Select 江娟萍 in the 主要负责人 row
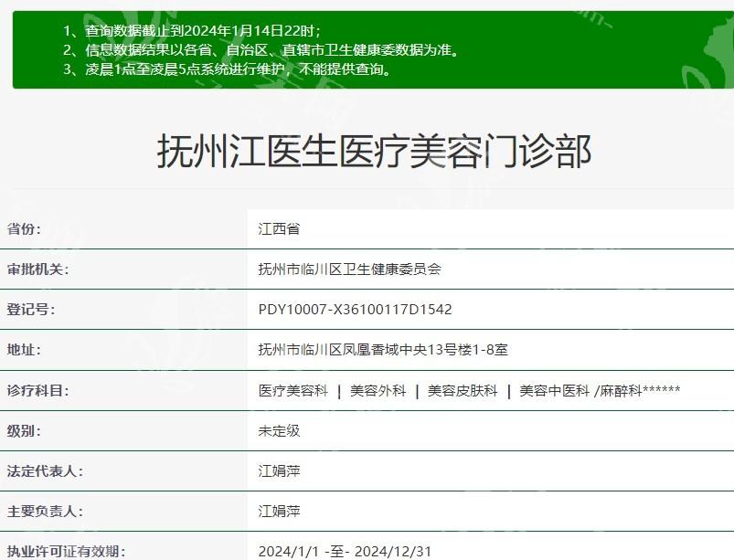This screenshot has width=734, height=560. pos(279,512)
